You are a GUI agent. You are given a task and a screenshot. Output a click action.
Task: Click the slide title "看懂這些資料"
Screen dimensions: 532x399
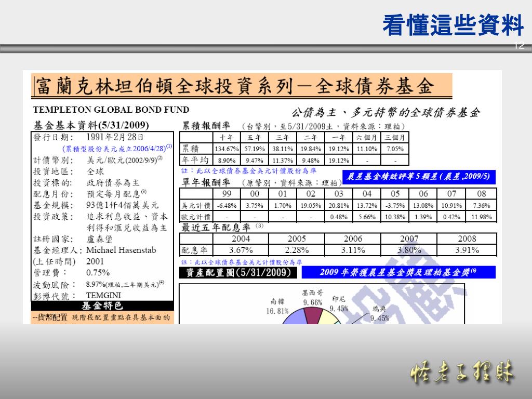pyautogui.click(x=453, y=25)
